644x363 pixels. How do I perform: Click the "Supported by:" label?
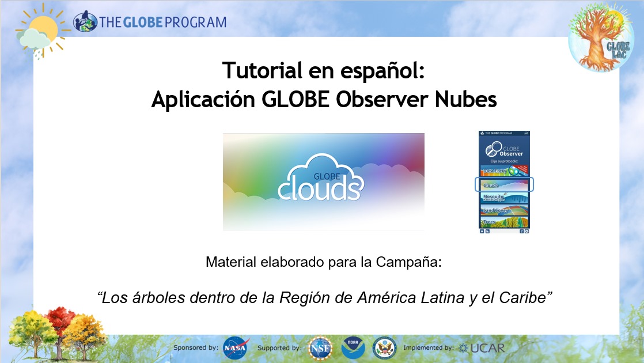280,348
